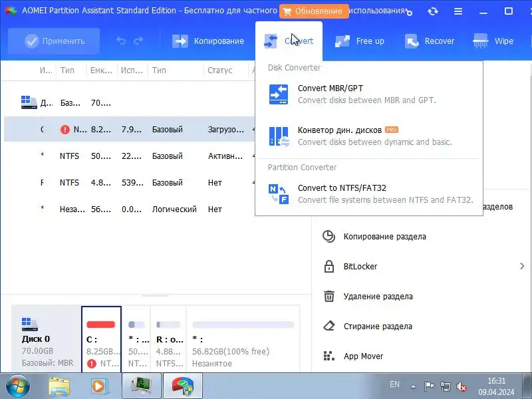Show hidden tray icons arrow

coord(413,386)
